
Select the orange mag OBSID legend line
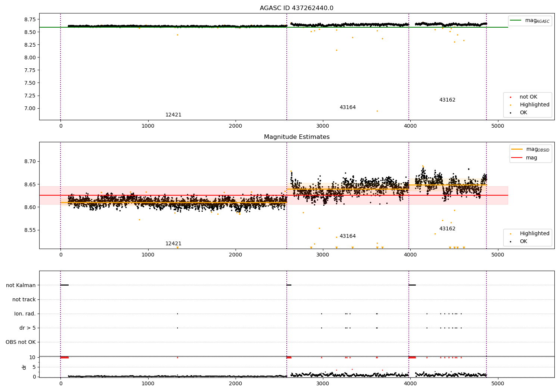click(517, 149)
